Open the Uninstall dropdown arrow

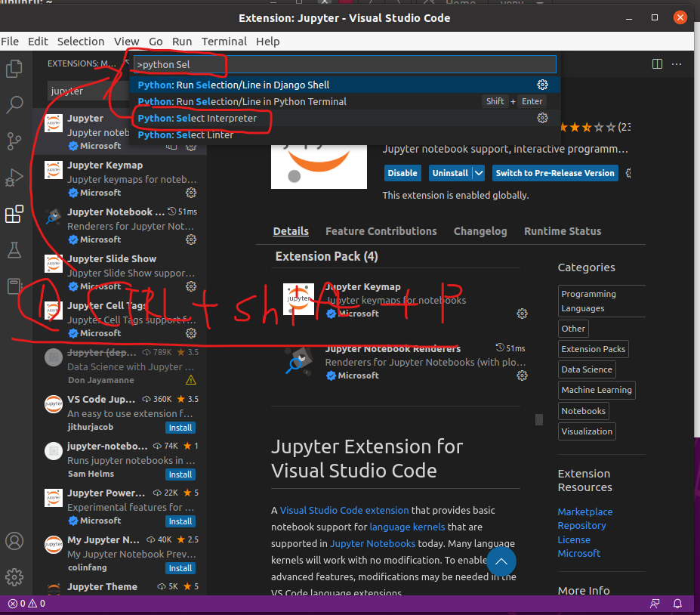click(x=479, y=173)
